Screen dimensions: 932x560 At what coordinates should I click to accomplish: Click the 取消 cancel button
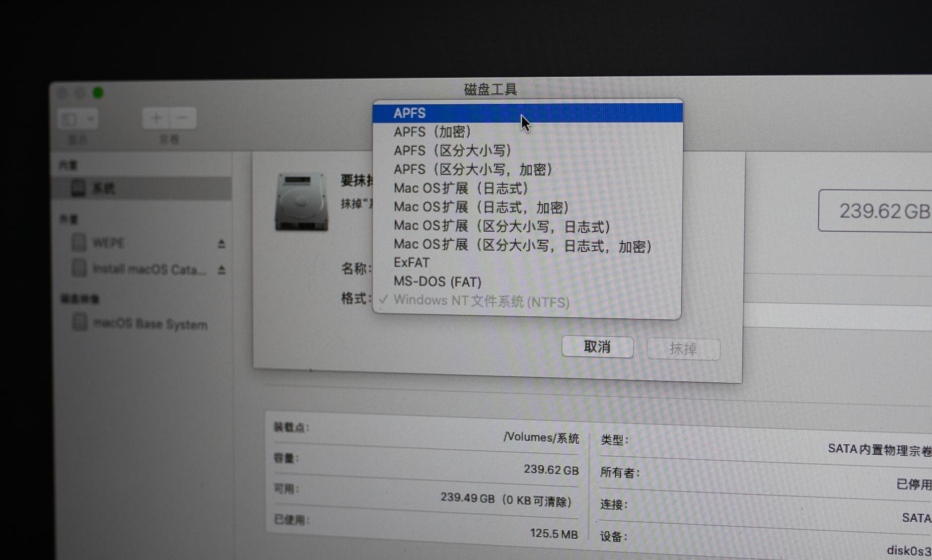[x=597, y=347]
